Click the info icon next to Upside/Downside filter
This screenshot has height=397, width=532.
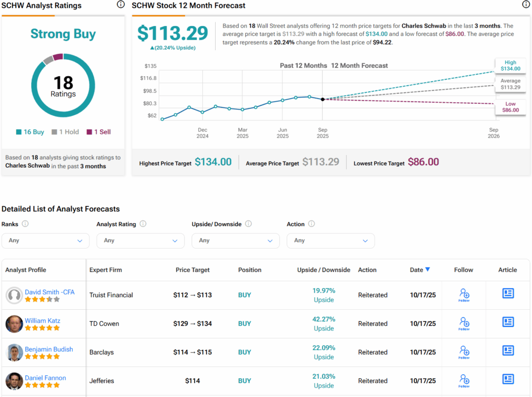click(x=248, y=224)
